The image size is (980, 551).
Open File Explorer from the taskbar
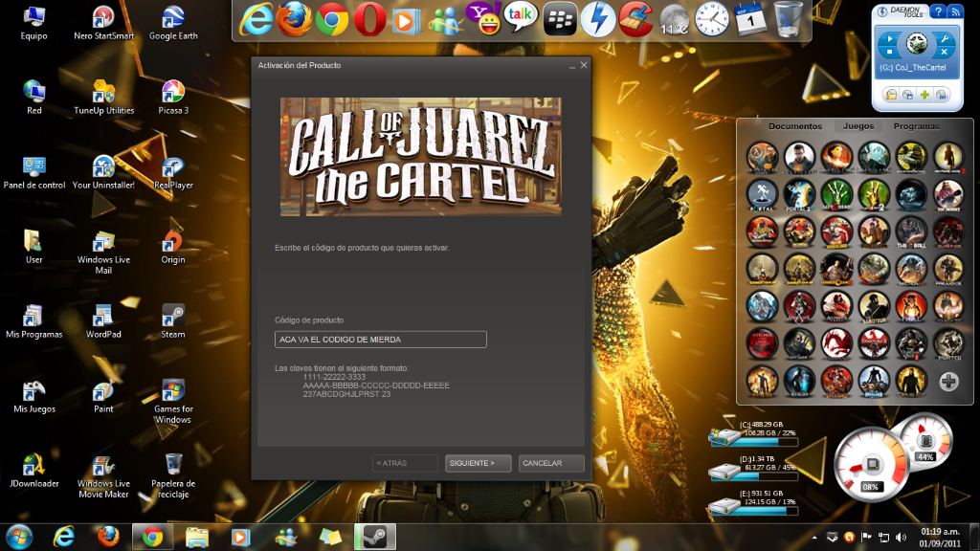click(196, 537)
